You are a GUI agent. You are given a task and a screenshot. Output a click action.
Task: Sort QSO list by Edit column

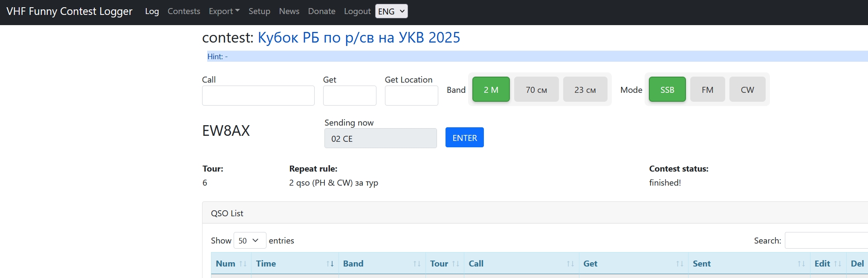[x=827, y=264]
